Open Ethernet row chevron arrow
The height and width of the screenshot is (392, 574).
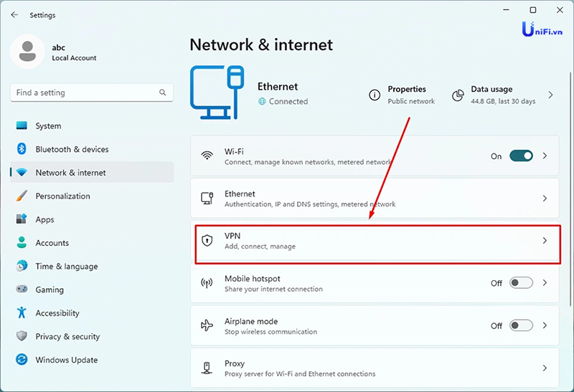pyautogui.click(x=545, y=199)
